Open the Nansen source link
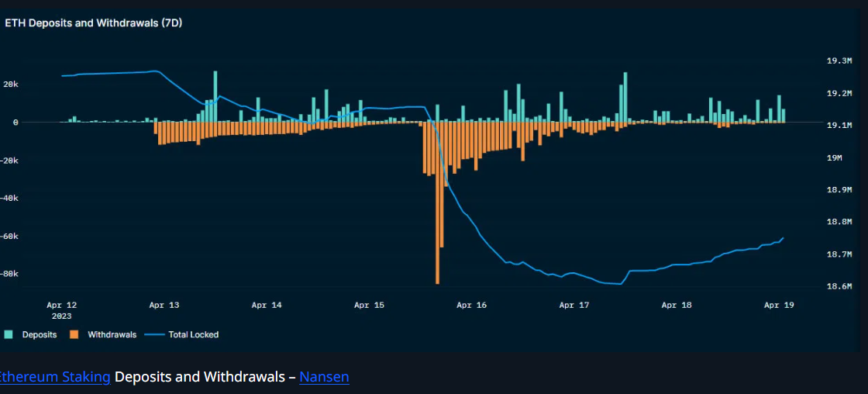This screenshot has height=394, width=868. [324, 377]
